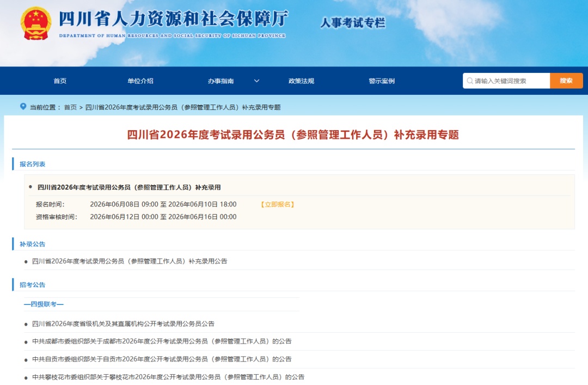Screen dimensions: 588x385
Task: Open the 补充录用公告 announcement link
Action: click(x=130, y=261)
